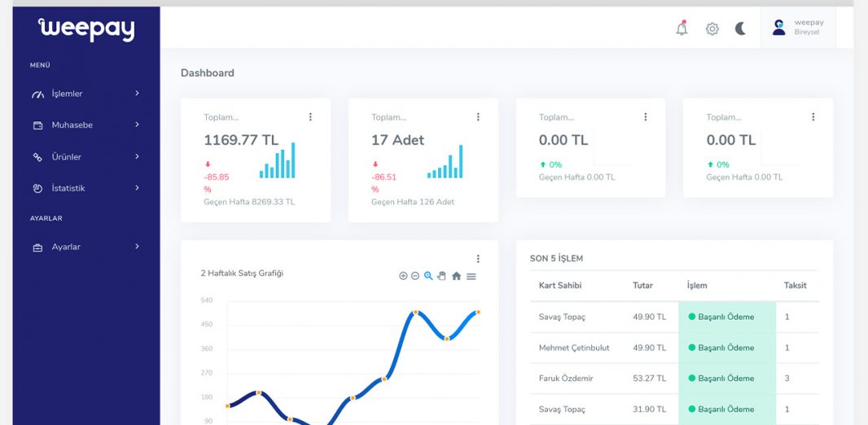Screen dimensions: 868x425
Task: Expand the İstatistik menu chevron
Action: [x=137, y=187]
